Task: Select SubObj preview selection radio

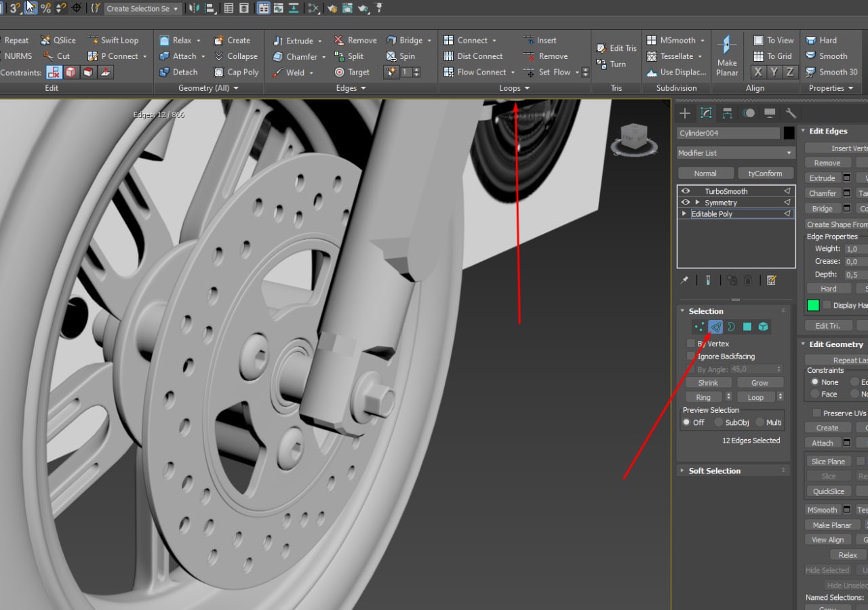Action: (719, 422)
